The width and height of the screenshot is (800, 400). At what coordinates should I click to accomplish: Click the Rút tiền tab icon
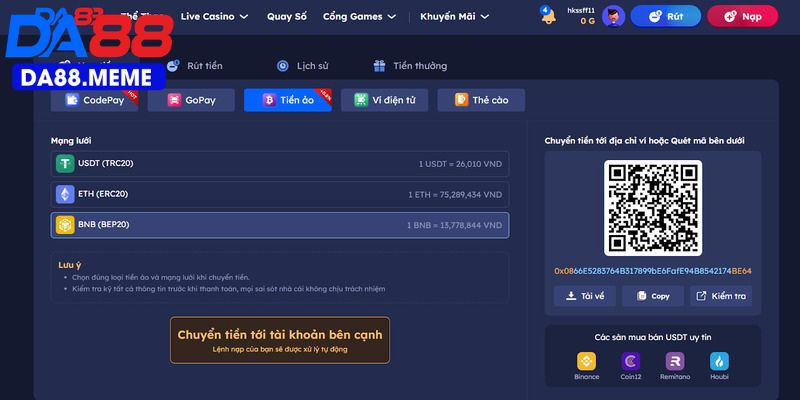click(173, 66)
